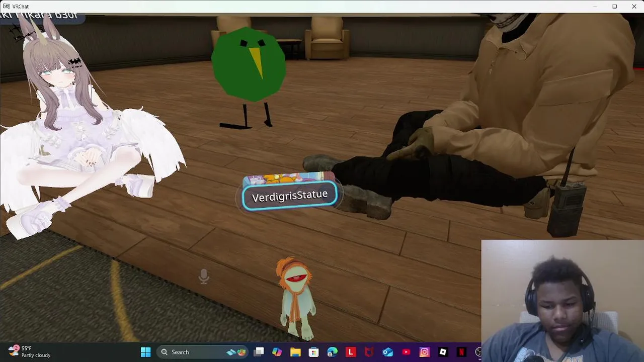Open Microsoft Edge from the taskbar

pos(332,352)
